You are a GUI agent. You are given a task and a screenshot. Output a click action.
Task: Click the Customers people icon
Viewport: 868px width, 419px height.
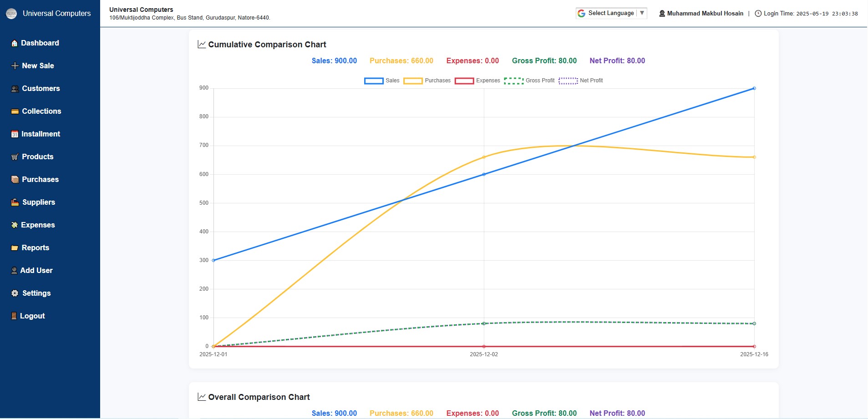tap(15, 89)
